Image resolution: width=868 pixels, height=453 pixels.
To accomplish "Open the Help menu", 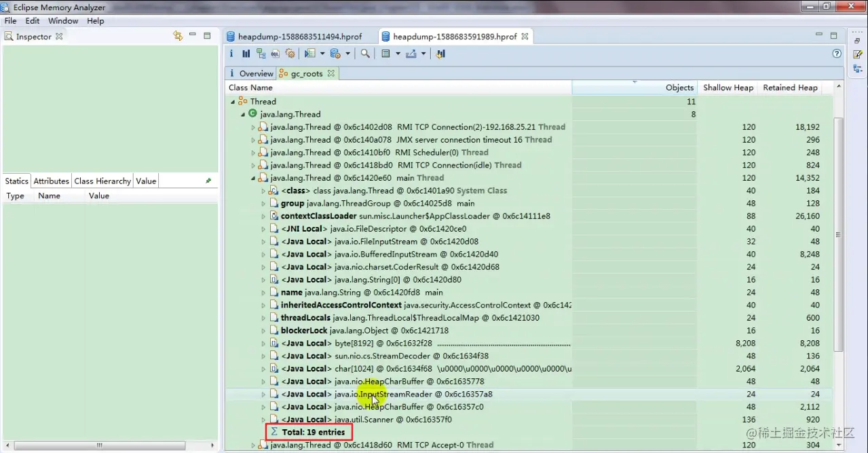I will (96, 21).
